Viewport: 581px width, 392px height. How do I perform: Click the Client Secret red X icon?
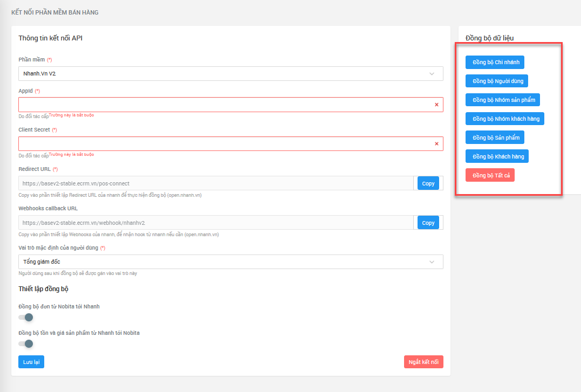(x=436, y=144)
